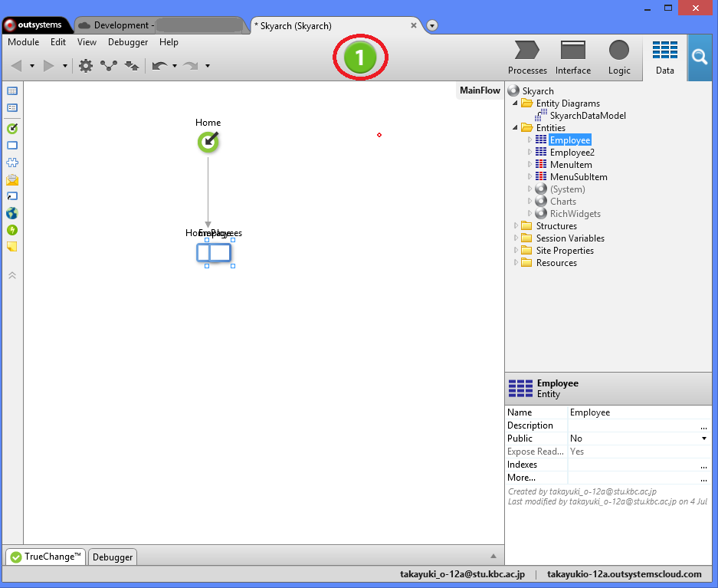
Task: Select the Charts module reference
Action: [562, 202]
